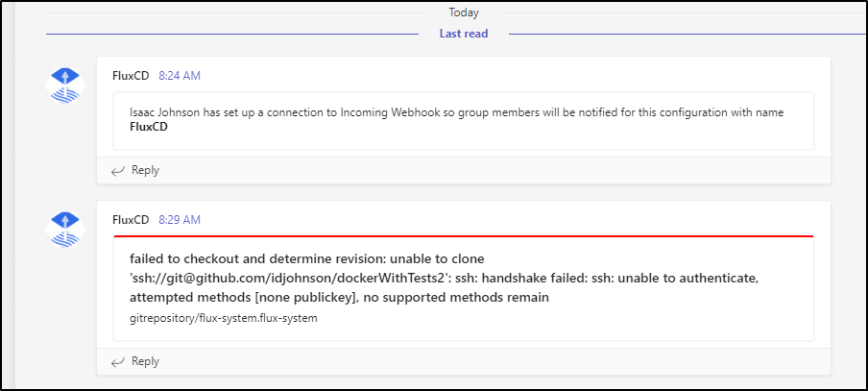The height and width of the screenshot is (391, 868).
Task: Reply to the ssh handshake failed message
Action: tap(135, 361)
